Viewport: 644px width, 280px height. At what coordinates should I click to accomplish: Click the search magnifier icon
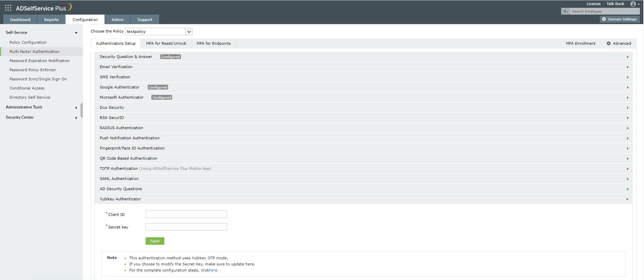tap(566, 12)
